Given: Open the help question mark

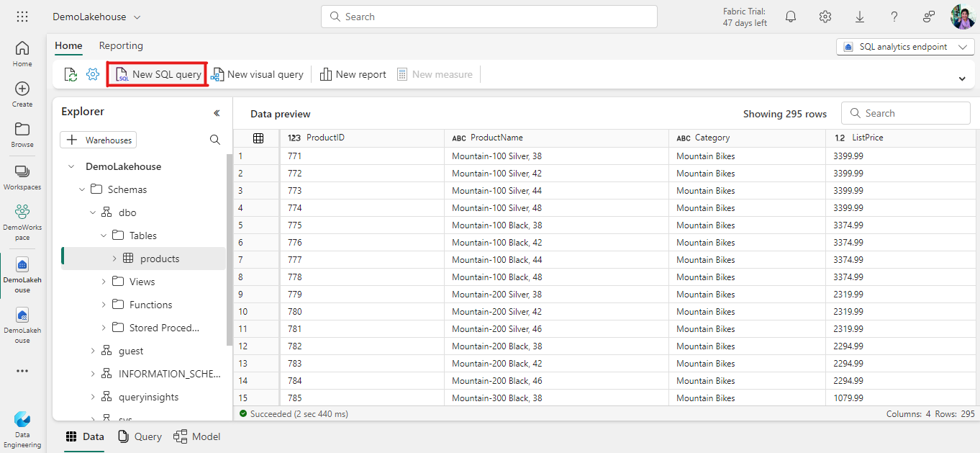Looking at the screenshot, I should 894,17.
